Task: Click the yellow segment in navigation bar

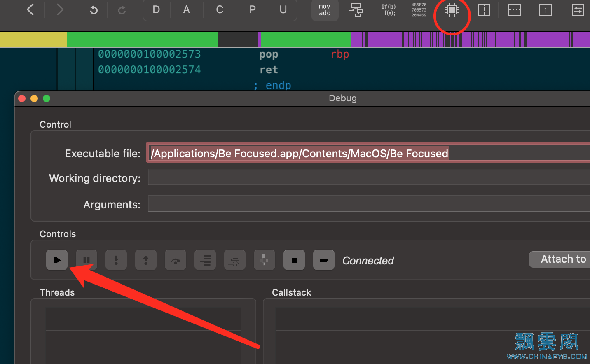Action: (33, 40)
